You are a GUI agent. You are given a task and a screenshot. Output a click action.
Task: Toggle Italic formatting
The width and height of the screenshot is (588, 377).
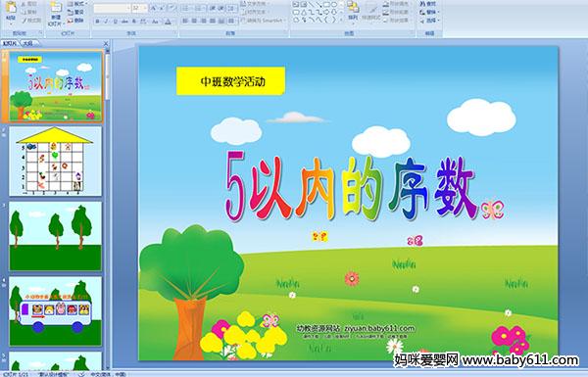click(106, 22)
